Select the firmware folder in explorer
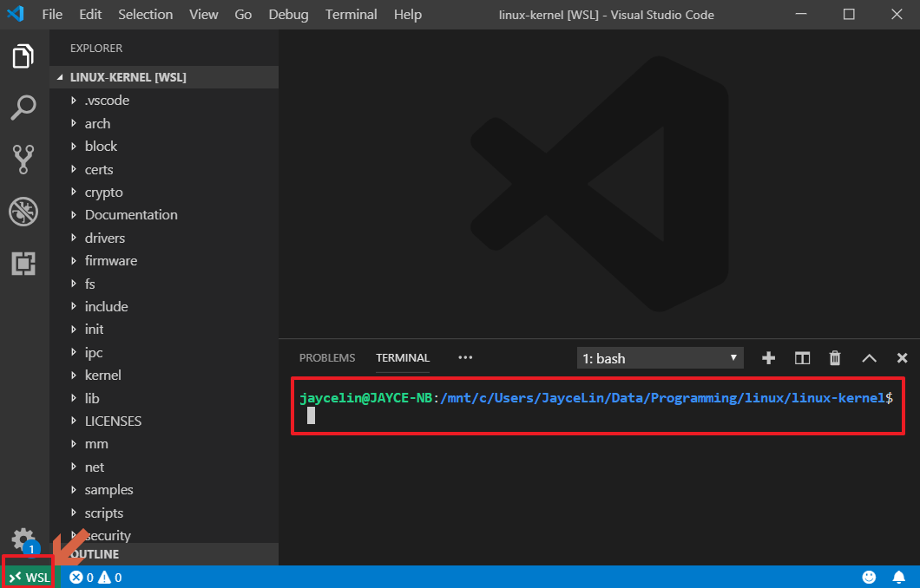The height and width of the screenshot is (588, 920). coord(164,261)
